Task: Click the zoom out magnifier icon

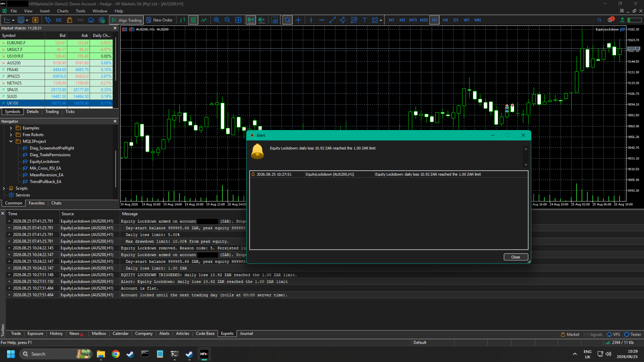Action: [227, 20]
